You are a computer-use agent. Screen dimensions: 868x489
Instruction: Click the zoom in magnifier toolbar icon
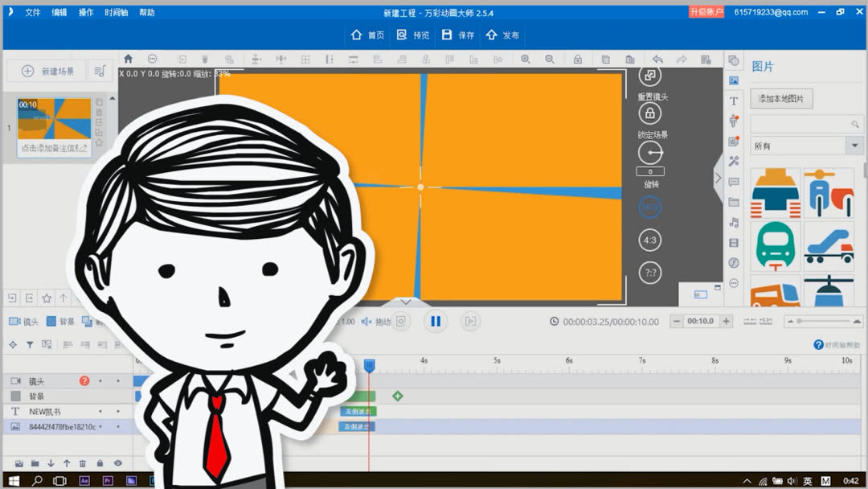526,60
